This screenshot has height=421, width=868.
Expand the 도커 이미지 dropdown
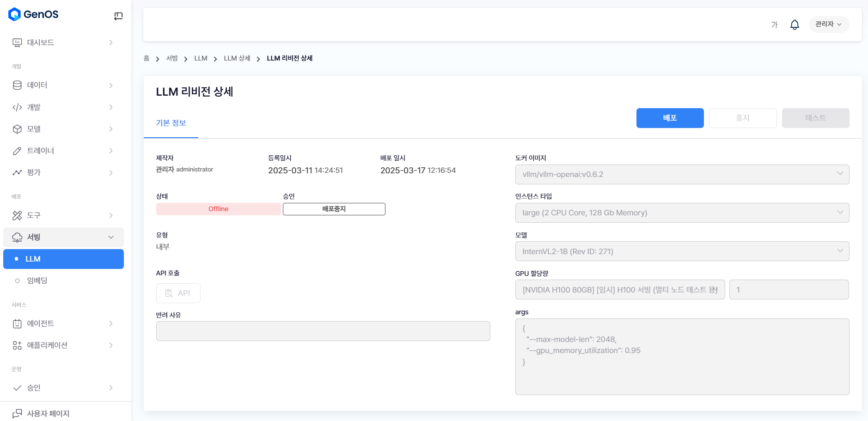tap(682, 174)
